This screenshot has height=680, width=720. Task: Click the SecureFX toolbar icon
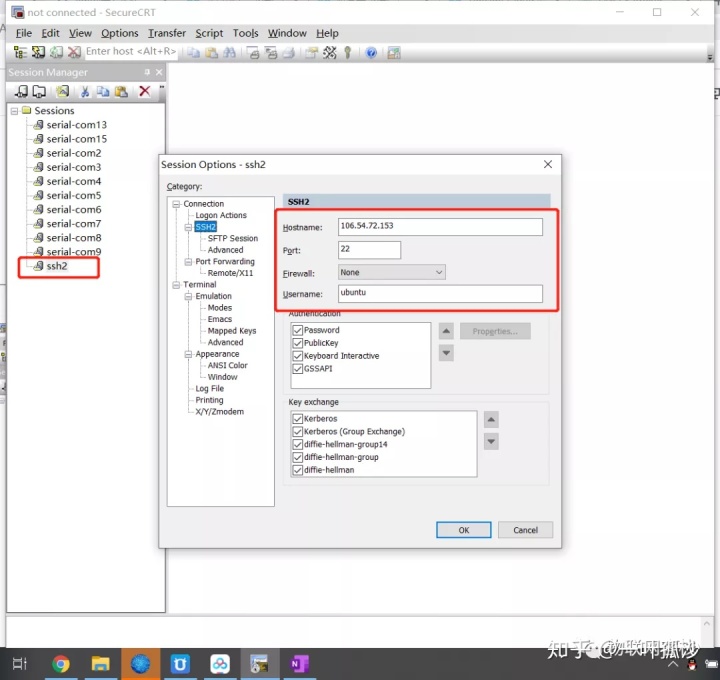tap(394, 53)
